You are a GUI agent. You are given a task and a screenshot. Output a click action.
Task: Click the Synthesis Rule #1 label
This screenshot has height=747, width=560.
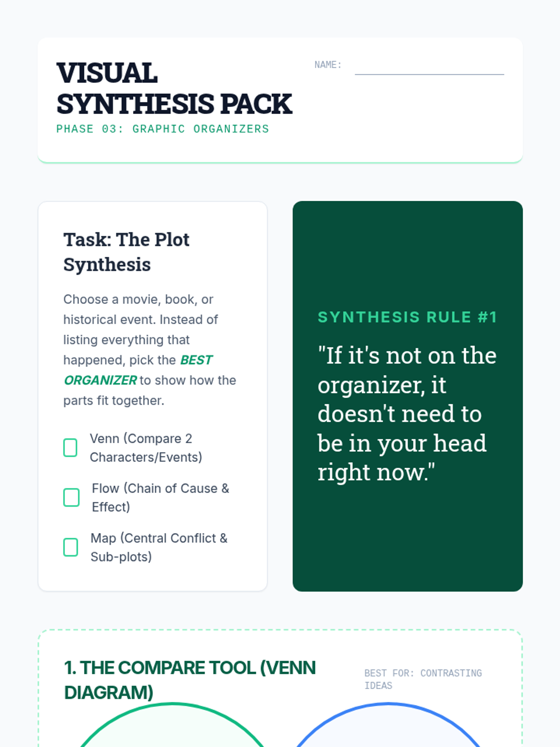click(x=407, y=317)
